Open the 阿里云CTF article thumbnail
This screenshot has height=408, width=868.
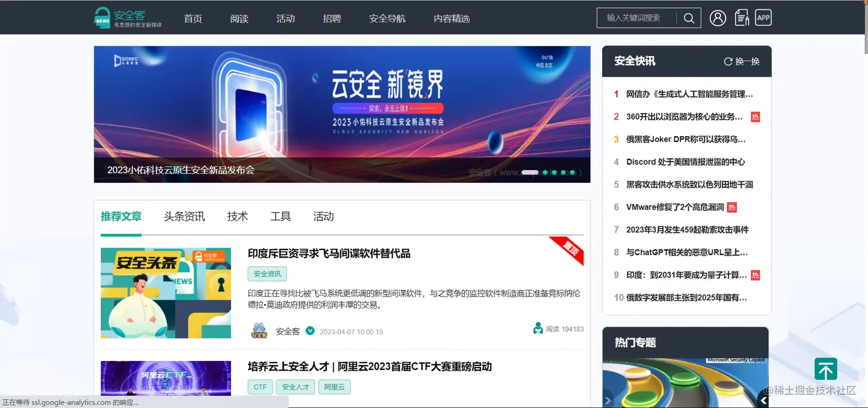166,378
